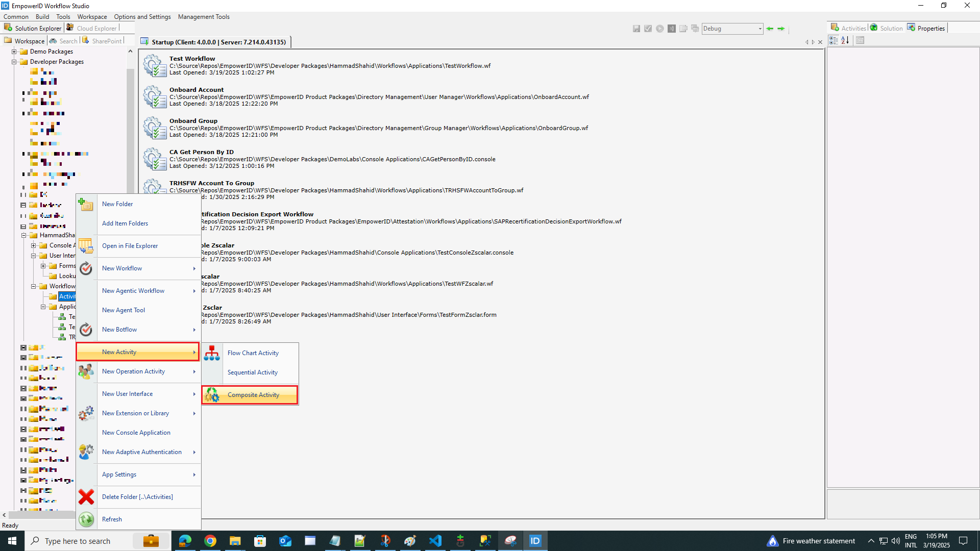
Task: Click the Open in File Explorer icon
Action: [86, 246]
